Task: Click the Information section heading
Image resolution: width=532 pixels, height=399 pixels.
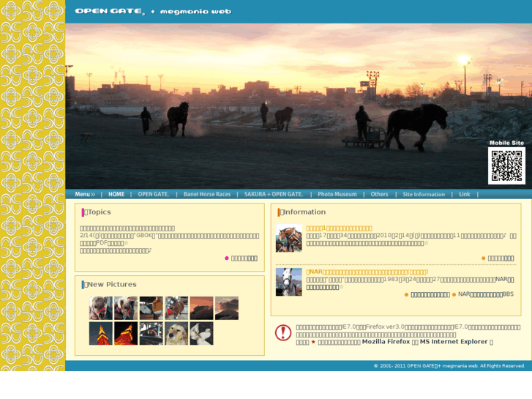Action: pos(301,212)
